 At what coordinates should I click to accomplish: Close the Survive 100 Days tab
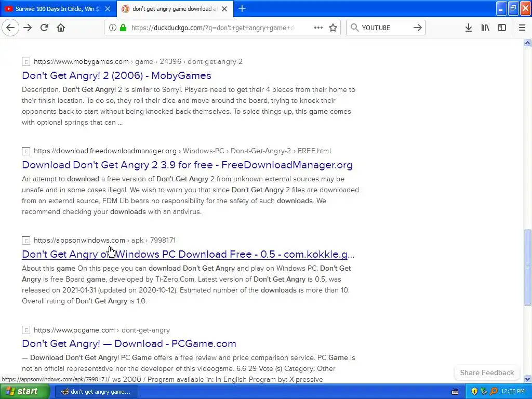click(x=108, y=9)
